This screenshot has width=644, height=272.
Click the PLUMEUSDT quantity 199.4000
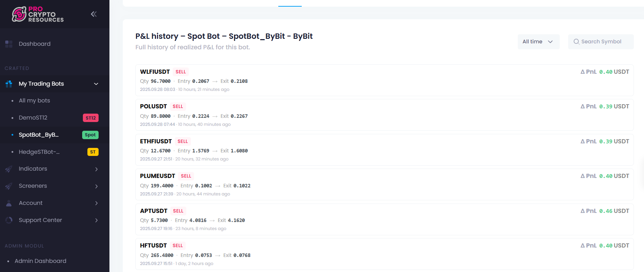click(162, 186)
